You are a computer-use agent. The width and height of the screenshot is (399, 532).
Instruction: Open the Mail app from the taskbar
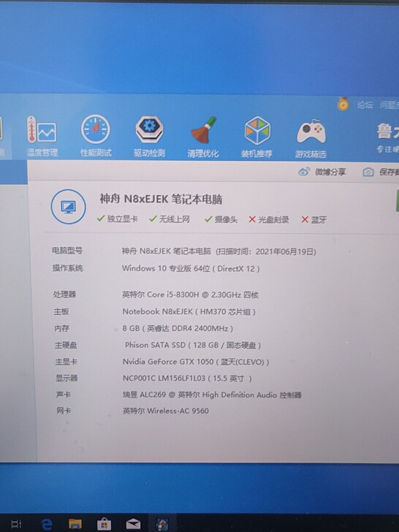[133, 525]
